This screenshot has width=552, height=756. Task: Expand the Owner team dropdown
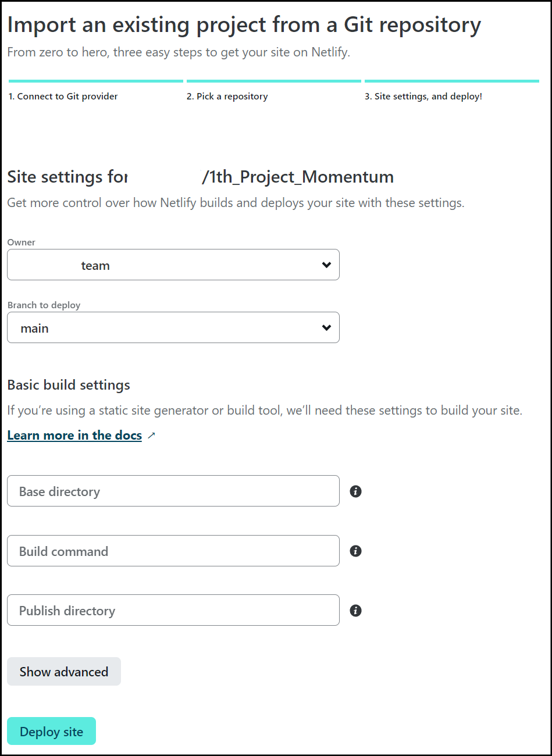pyautogui.click(x=173, y=265)
